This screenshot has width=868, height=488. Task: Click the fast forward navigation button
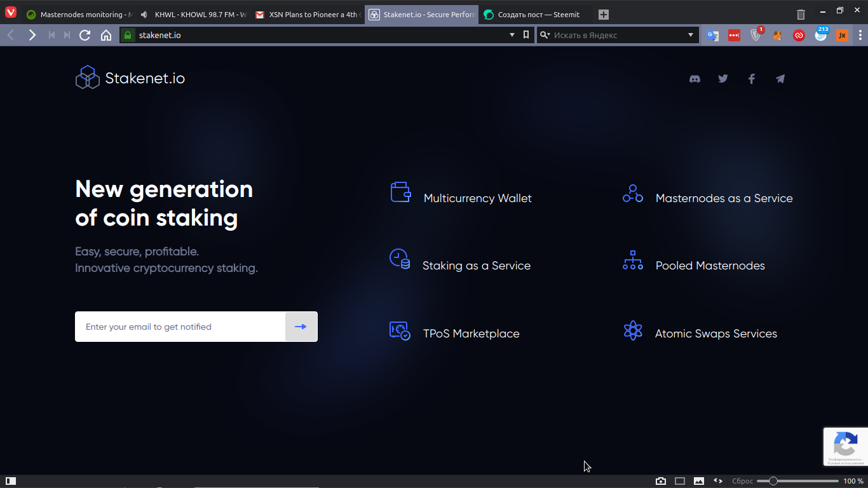67,35
